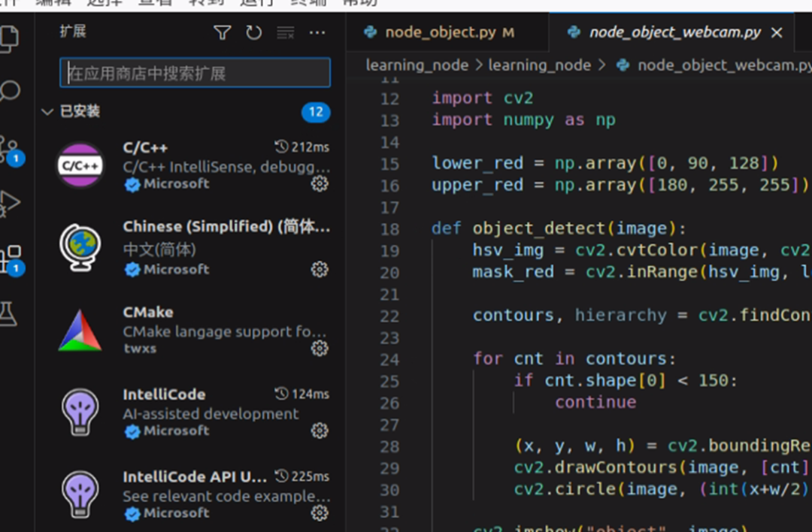Manage C/C++ extension gear

[320, 183]
